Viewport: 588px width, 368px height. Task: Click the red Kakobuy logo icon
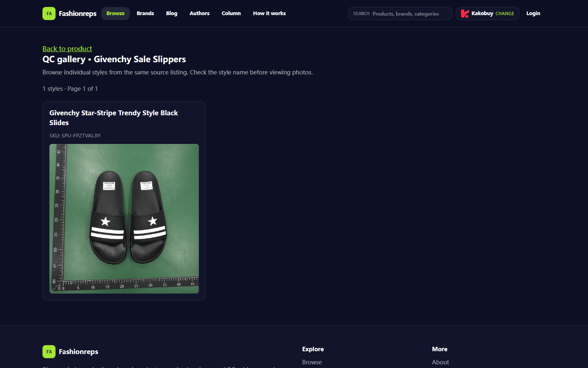(x=465, y=13)
